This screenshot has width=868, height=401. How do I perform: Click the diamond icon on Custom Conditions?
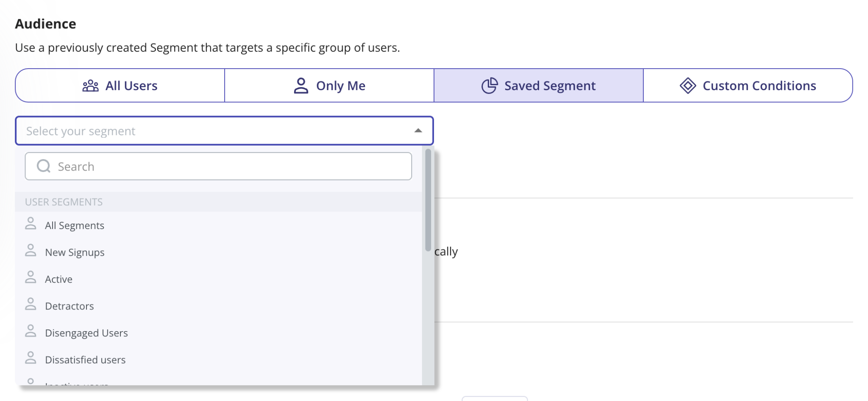pos(687,85)
